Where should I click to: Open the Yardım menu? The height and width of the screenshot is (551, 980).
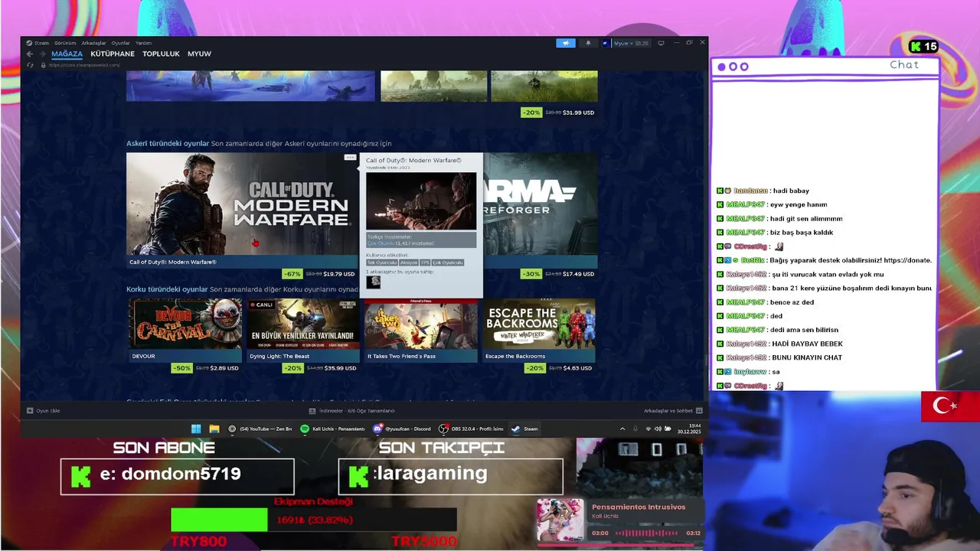[x=143, y=43]
